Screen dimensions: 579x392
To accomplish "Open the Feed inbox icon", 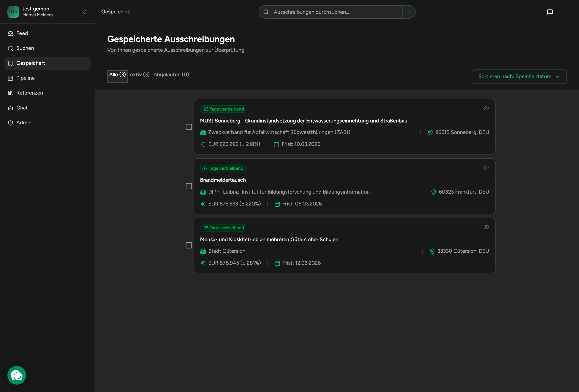I will (x=10, y=33).
